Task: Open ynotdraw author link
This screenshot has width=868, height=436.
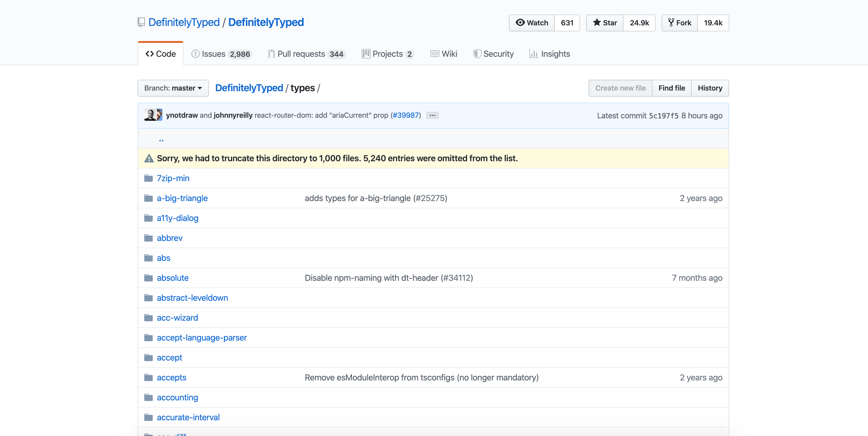Action: pos(182,115)
